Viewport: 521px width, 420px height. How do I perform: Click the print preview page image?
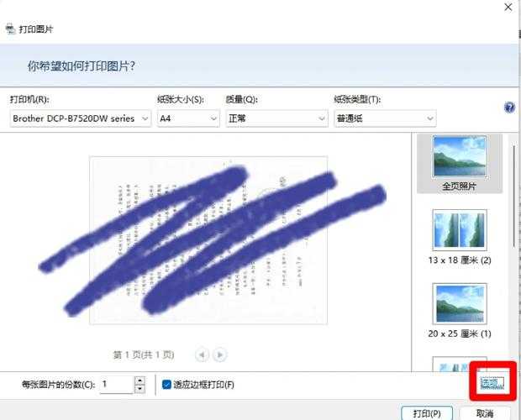tap(208, 239)
